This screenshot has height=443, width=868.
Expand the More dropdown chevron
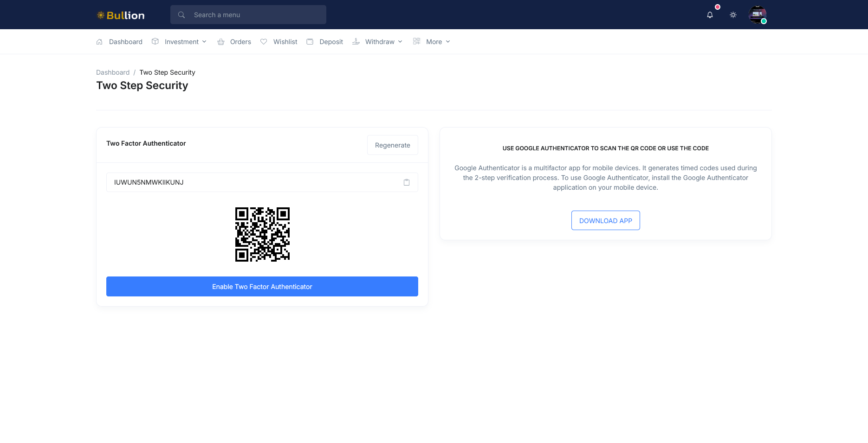448,42
